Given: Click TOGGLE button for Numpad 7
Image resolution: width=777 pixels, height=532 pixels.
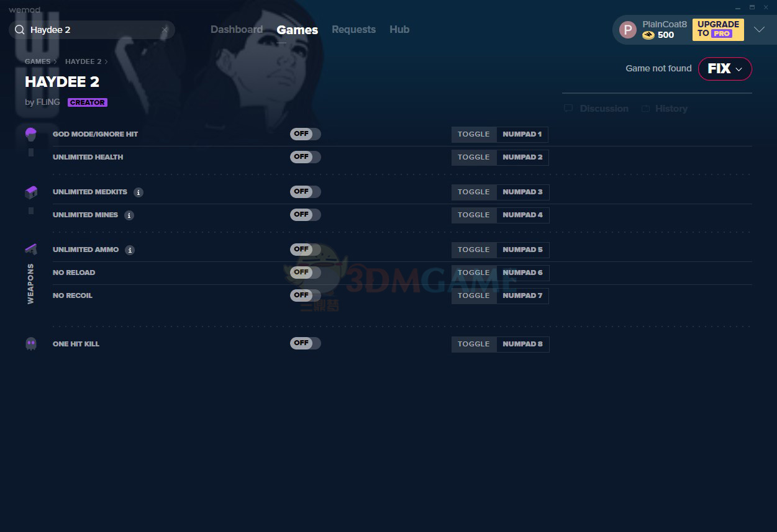Looking at the screenshot, I should click(x=474, y=296).
